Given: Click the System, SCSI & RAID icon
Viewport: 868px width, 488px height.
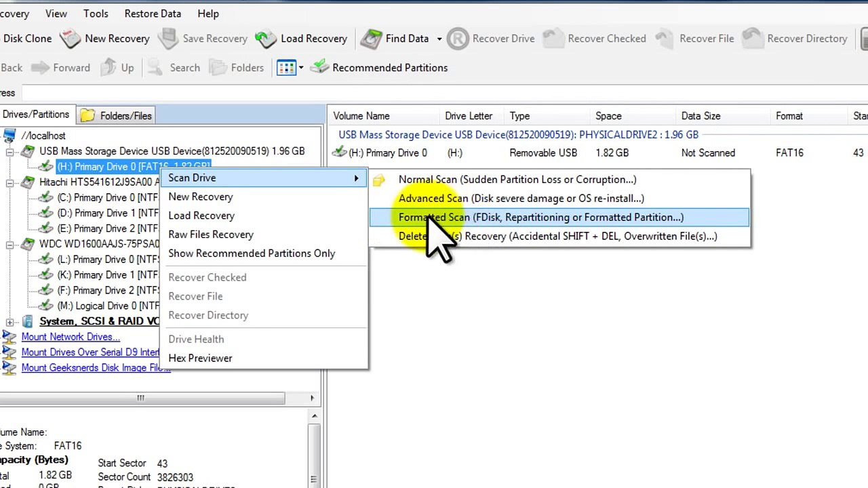Looking at the screenshot, I should [x=28, y=321].
